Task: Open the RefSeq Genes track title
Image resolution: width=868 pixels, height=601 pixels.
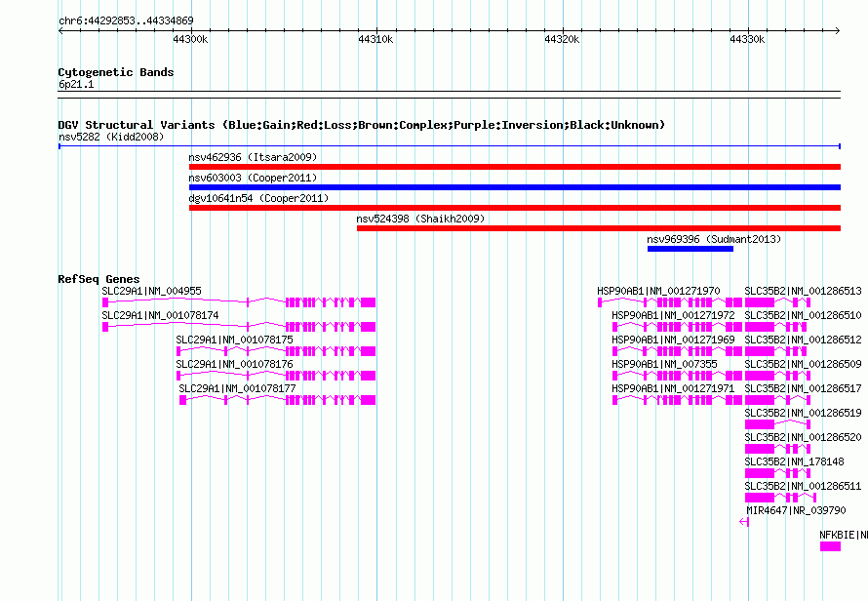Action: 99,279
